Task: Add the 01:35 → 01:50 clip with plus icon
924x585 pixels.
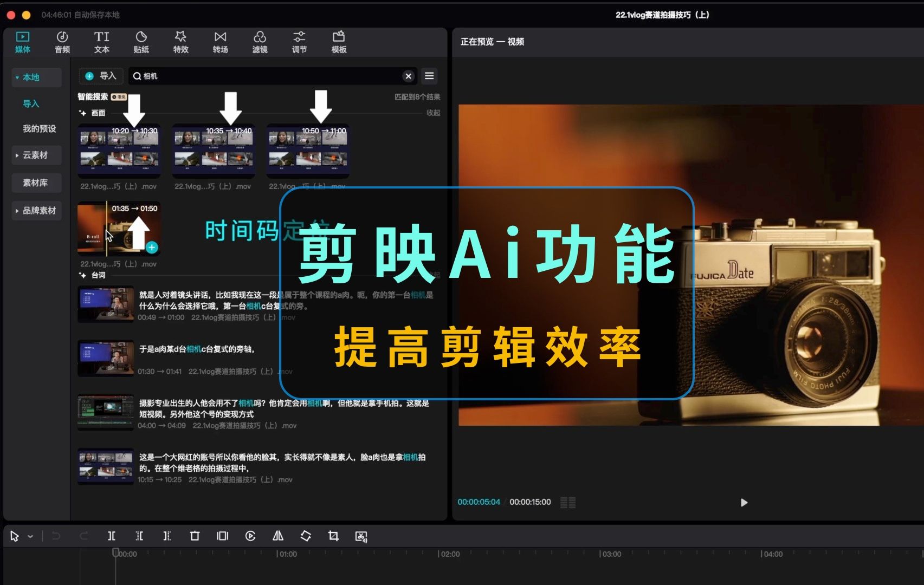Action: pos(152,248)
